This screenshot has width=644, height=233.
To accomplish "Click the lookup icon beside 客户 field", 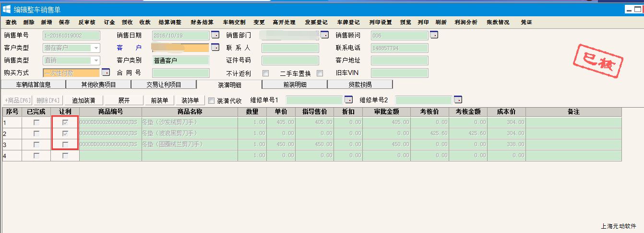I will point(215,48).
